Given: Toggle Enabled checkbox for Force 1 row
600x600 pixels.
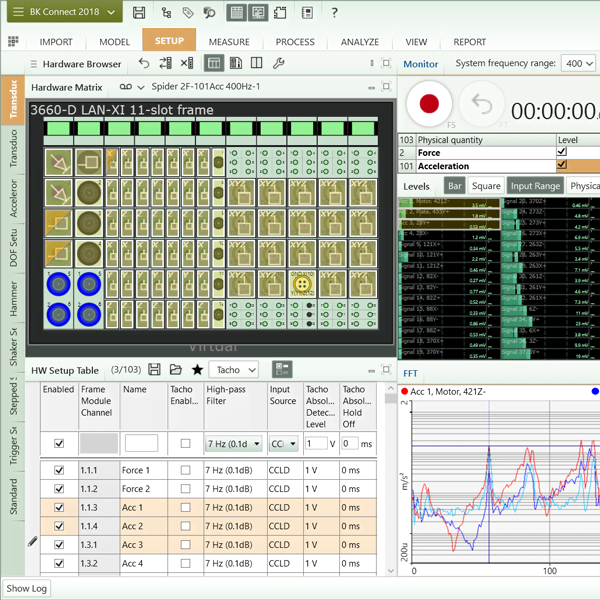Looking at the screenshot, I should click(59, 470).
